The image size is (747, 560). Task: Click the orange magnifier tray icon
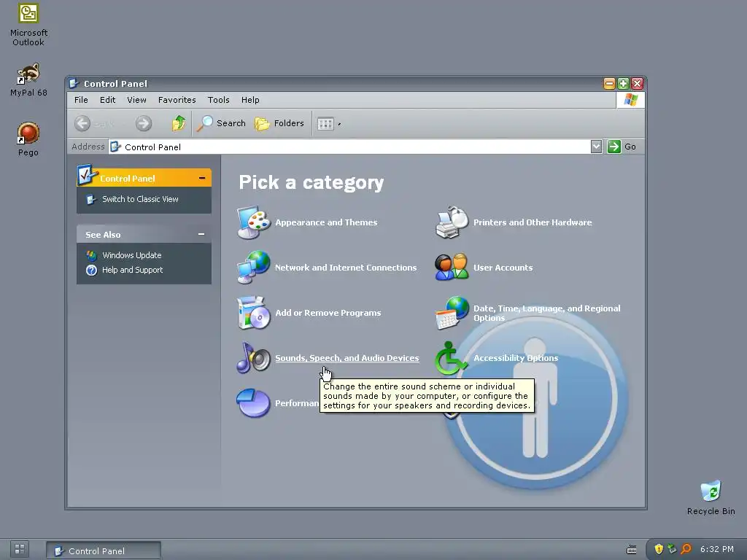click(x=686, y=549)
